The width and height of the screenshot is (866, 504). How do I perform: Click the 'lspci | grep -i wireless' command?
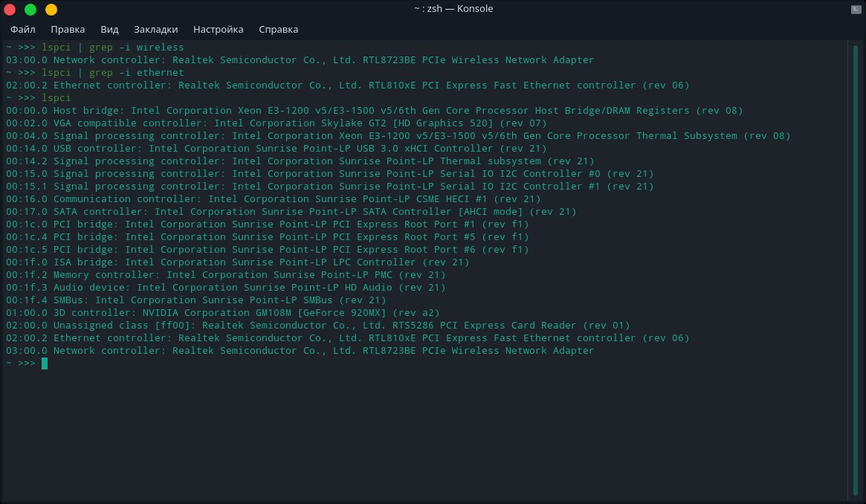(x=113, y=48)
